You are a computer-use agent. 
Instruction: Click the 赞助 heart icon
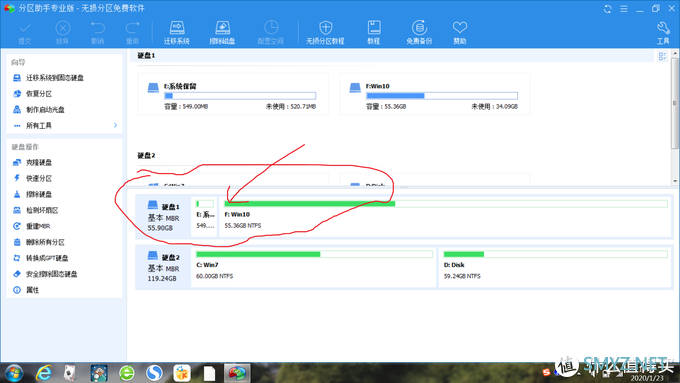pyautogui.click(x=460, y=33)
